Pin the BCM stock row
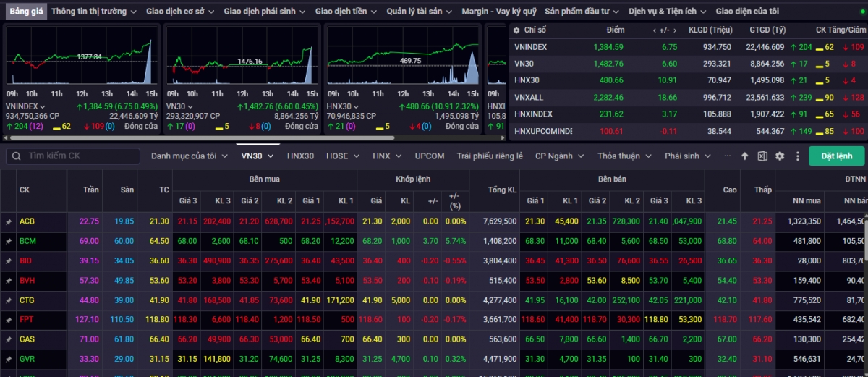The width and height of the screenshot is (868, 377). (x=9, y=241)
